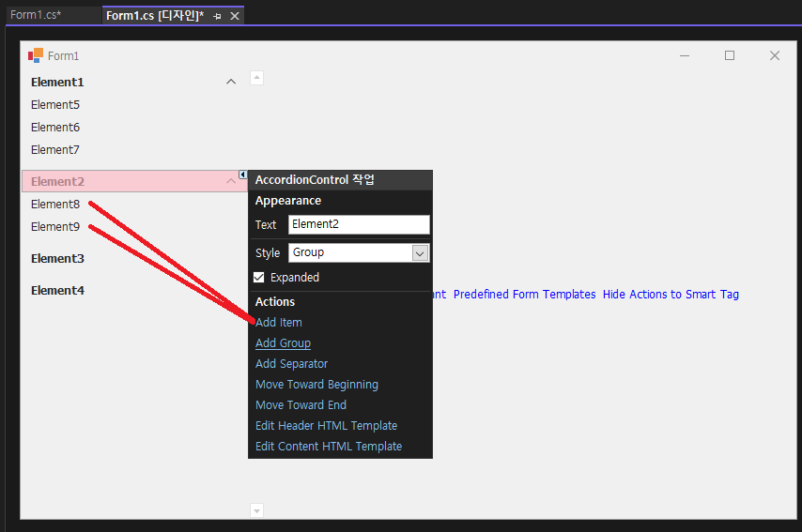Screen dimensions: 802x532
Task: Click the Text field containing Element2
Action: coord(359,224)
